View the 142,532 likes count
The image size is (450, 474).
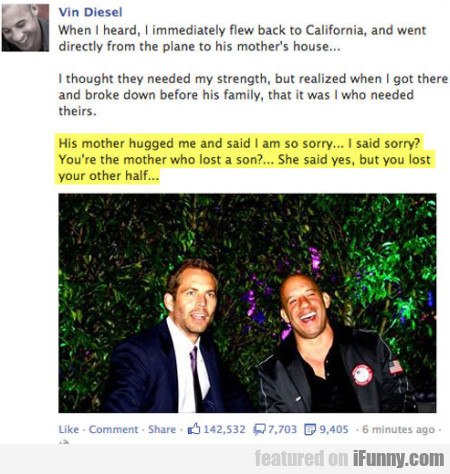pos(224,429)
